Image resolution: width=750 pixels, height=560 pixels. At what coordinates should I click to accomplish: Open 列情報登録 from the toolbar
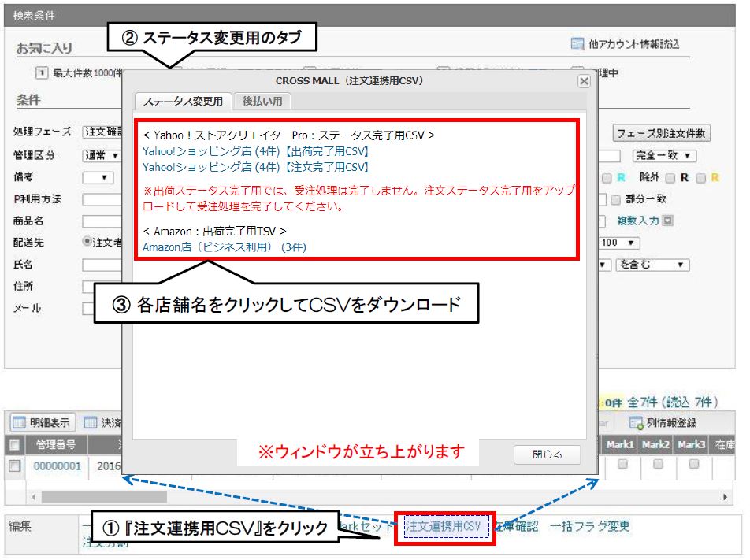[671, 423]
